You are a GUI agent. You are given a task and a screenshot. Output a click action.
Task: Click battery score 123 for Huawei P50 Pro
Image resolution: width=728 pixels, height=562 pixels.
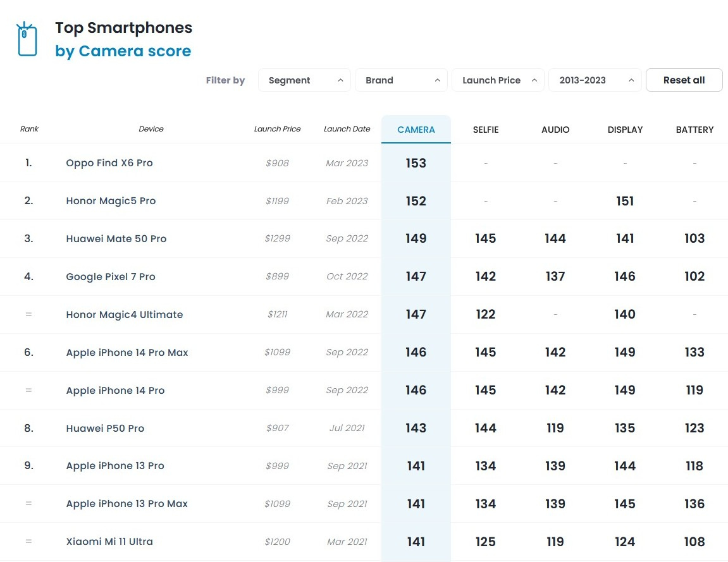pos(694,429)
